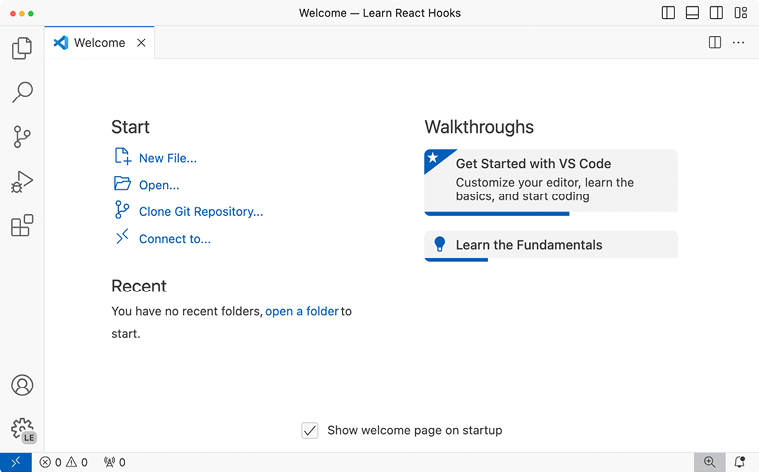Open Learn the Fundamentals walkthrough

(x=551, y=246)
